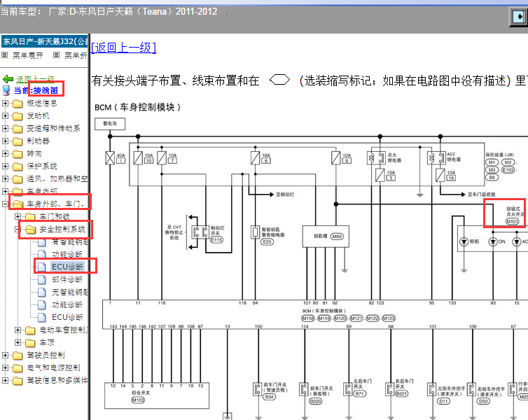
Task: Click open folder icon next to 安全控制系统
Action: pyautogui.click(x=30, y=230)
